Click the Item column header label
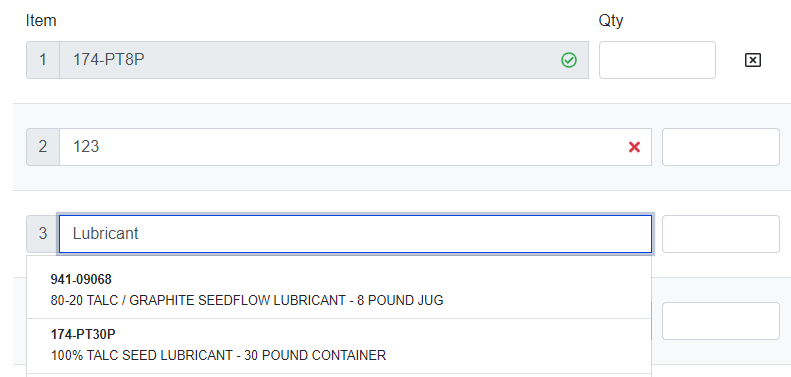 41,21
